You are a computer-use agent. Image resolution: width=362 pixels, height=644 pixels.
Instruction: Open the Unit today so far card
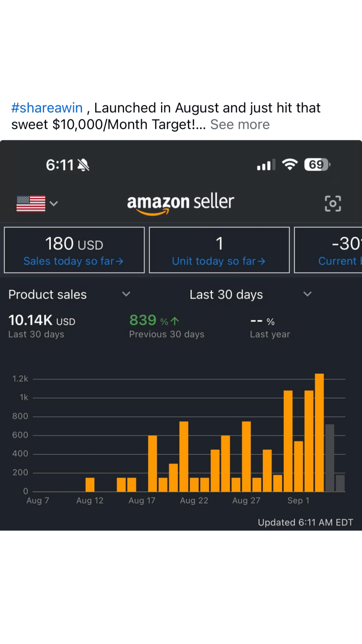click(219, 250)
